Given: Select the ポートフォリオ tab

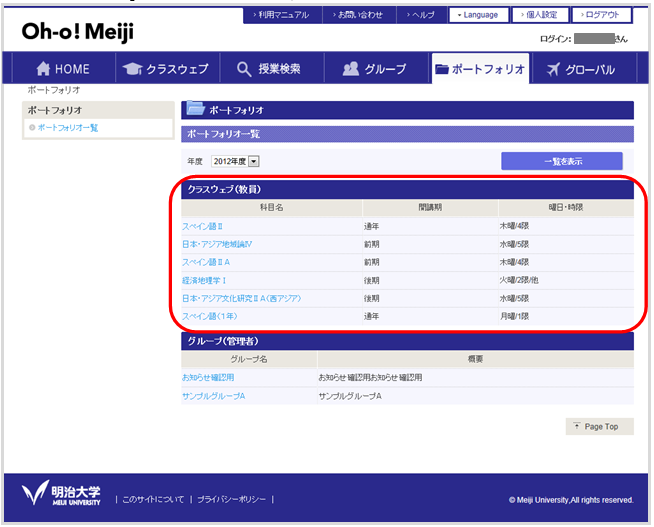Looking at the screenshot, I should pyautogui.click(x=480, y=69).
